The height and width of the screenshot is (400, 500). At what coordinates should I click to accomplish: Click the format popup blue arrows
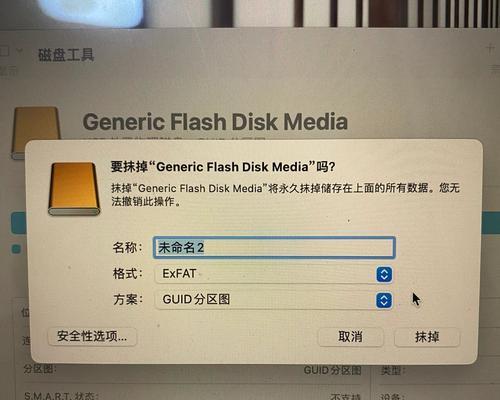coord(384,274)
